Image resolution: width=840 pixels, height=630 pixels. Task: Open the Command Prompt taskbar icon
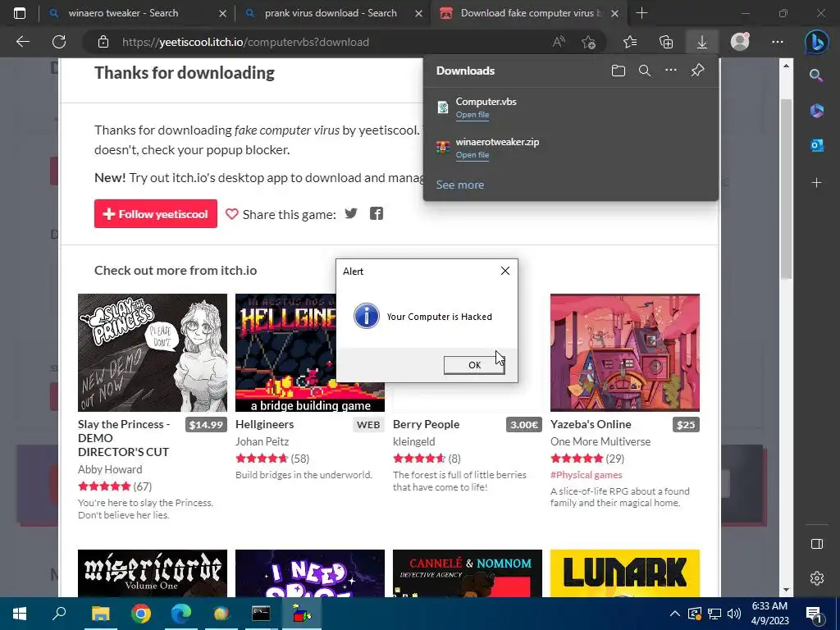tap(261, 614)
